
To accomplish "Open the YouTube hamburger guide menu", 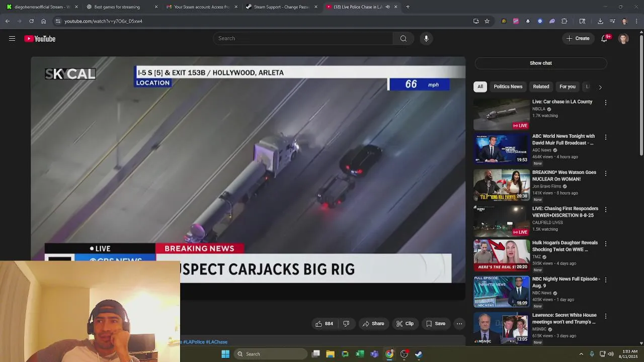I will tap(12, 39).
